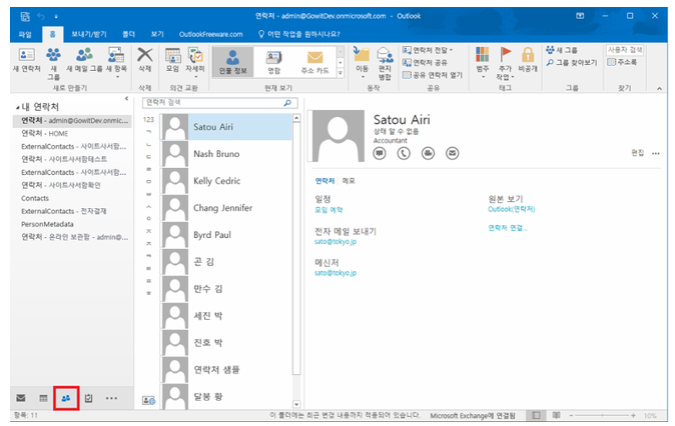675x426 pixels.
Task: Open the People view in navigation bar
Action: (65, 397)
